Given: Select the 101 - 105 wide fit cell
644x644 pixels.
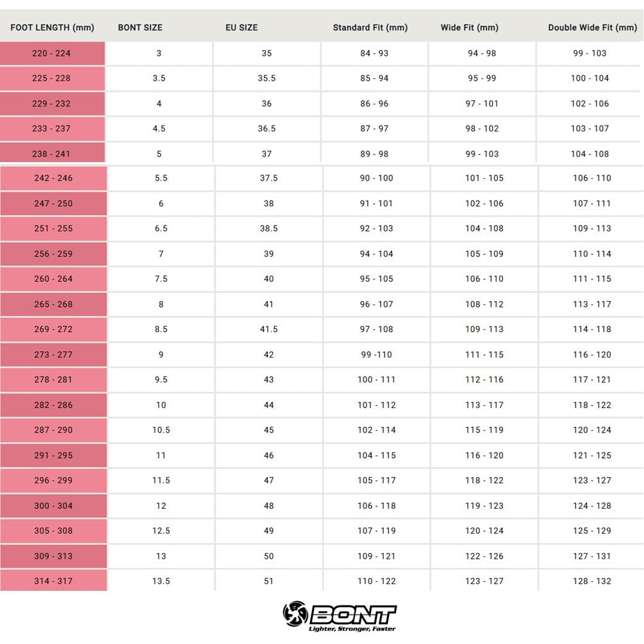Looking at the screenshot, I should [484, 178].
